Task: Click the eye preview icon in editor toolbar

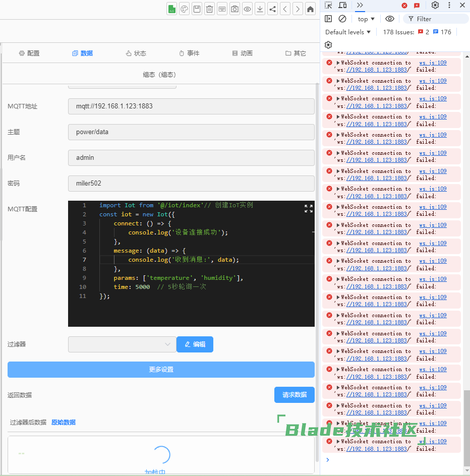Action: tap(248, 9)
